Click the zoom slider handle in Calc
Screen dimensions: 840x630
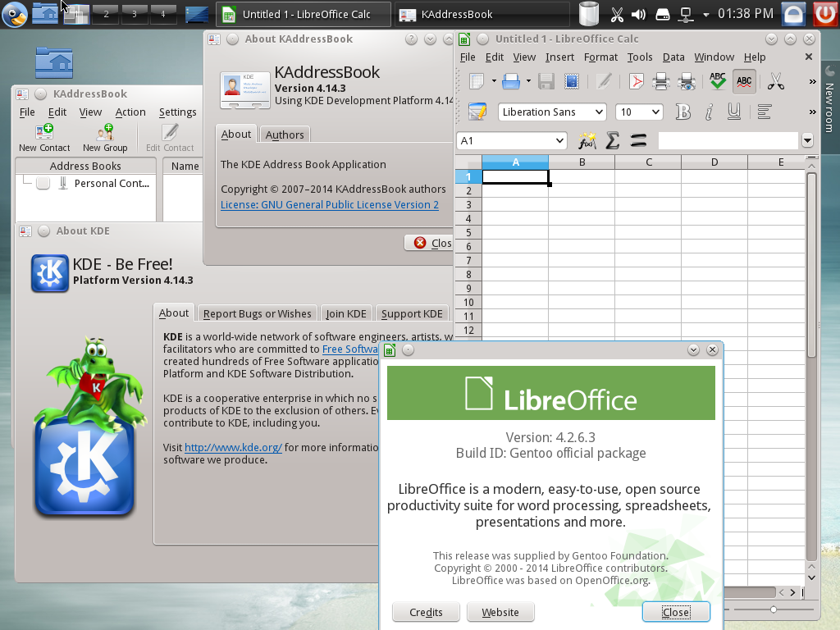pyautogui.click(x=773, y=609)
